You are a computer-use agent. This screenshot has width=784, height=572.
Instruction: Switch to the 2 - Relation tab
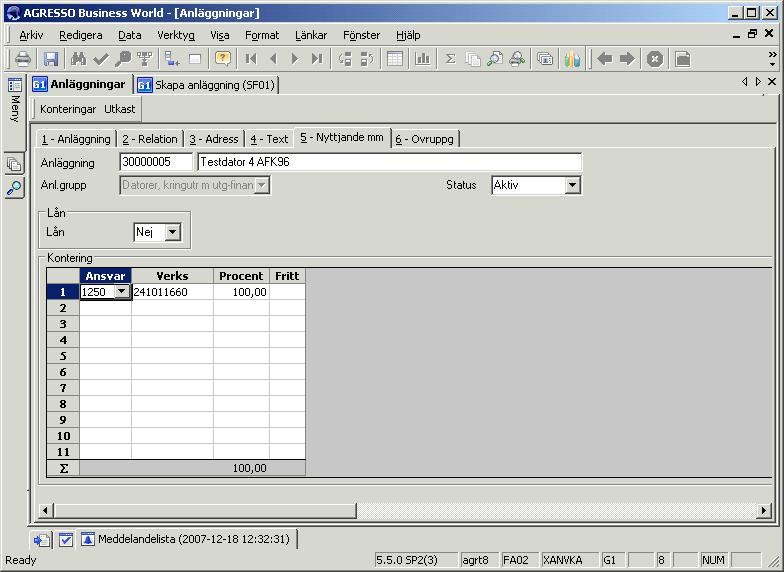pyautogui.click(x=150, y=139)
